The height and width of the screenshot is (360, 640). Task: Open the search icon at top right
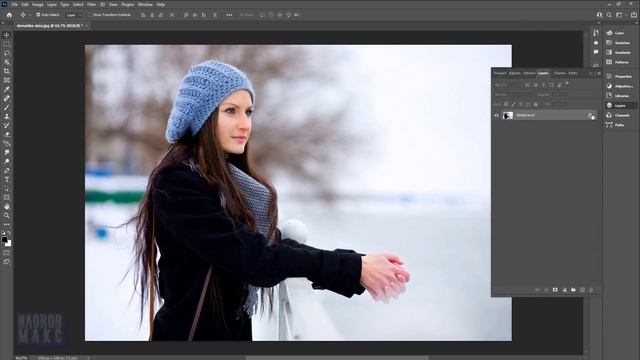pyautogui.click(x=609, y=15)
